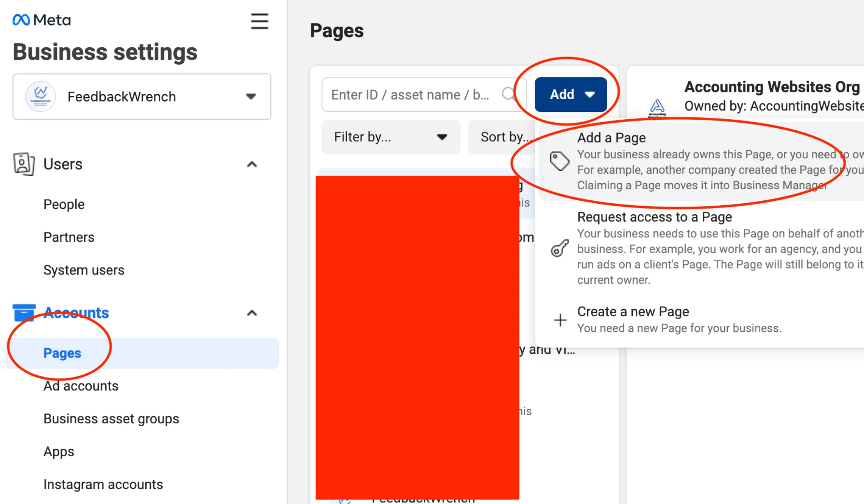This screenshot has height=504, width=864.
Task: Click the blue Add button
Action: (x=570, y=95)
